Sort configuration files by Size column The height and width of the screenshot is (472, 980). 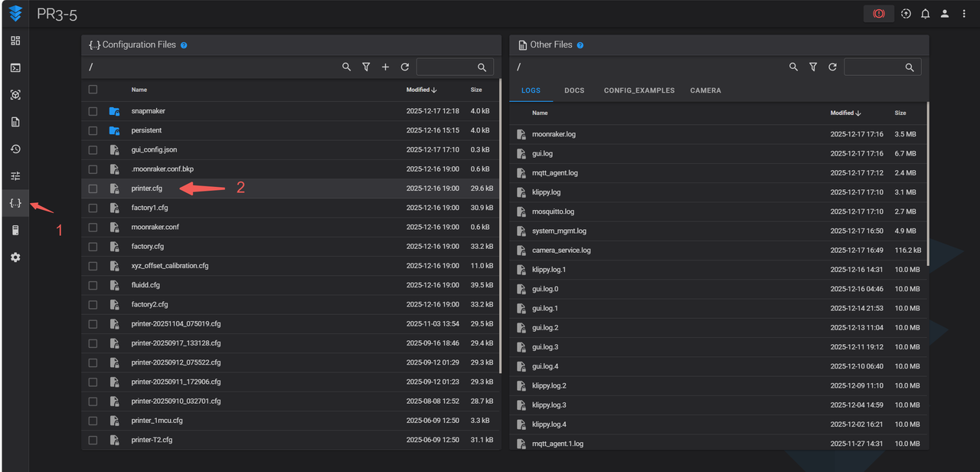click(476, 90)
